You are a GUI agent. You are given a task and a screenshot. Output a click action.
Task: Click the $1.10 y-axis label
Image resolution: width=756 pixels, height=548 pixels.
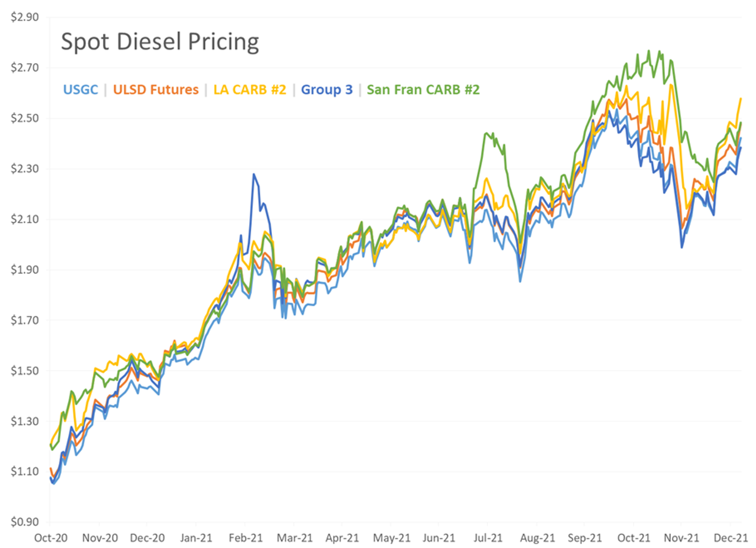25,471
